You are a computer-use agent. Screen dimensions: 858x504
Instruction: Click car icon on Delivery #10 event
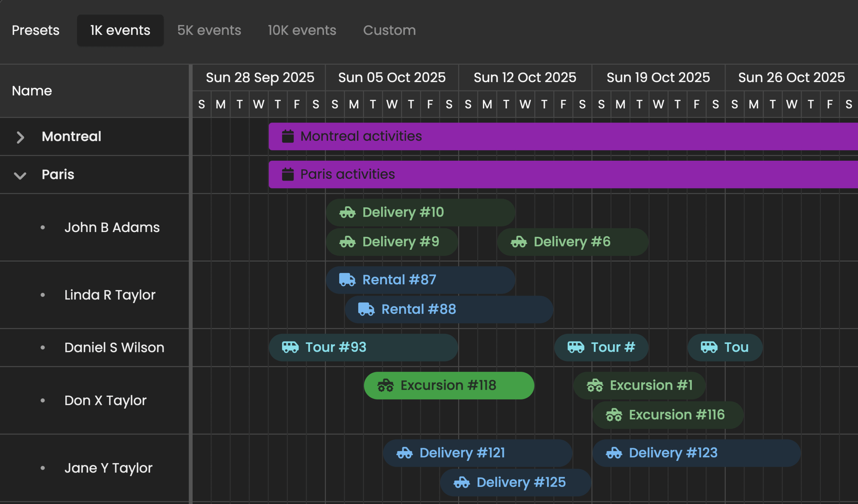[x=347, y=212]
